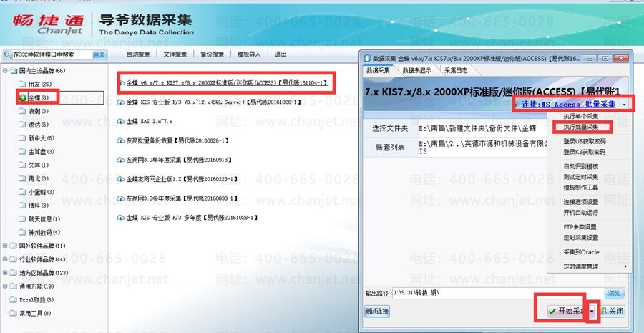Screen dimensions: 644x333
Task: Click the folder icon next to 速达(6)
Action: pyautogui.click(x=22, y=125)
